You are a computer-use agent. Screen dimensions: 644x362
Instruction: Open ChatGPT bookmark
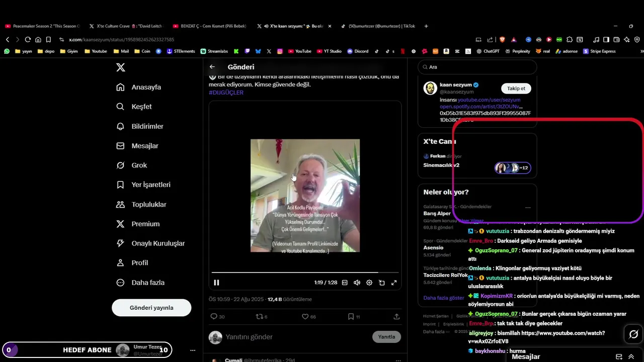pos(488,51)
